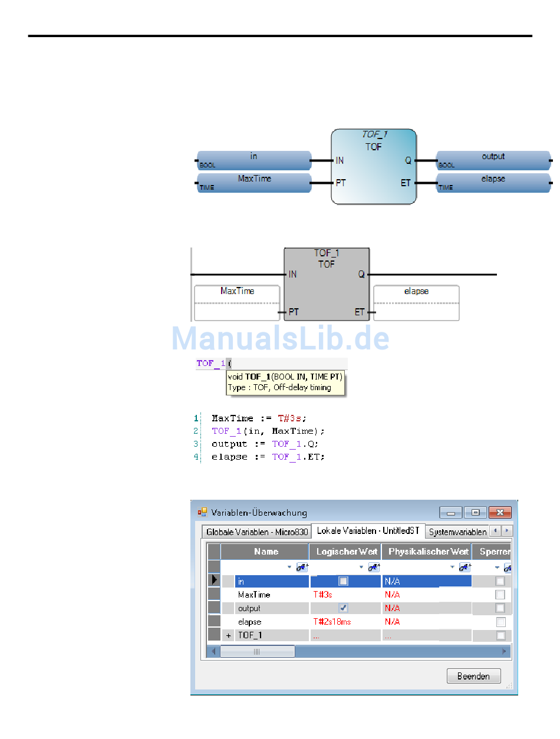Click the grid scrollbar left arrow
560x739 pixels.
(x=213, y=651)
